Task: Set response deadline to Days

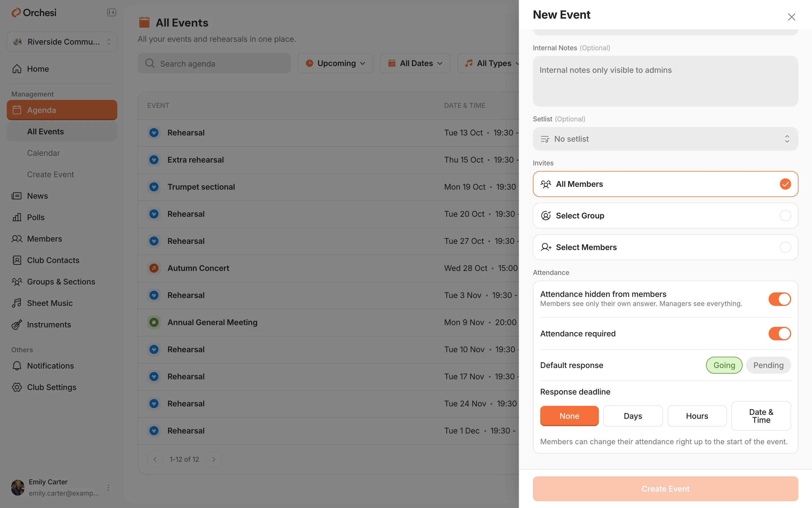Action: coord(633,416)
